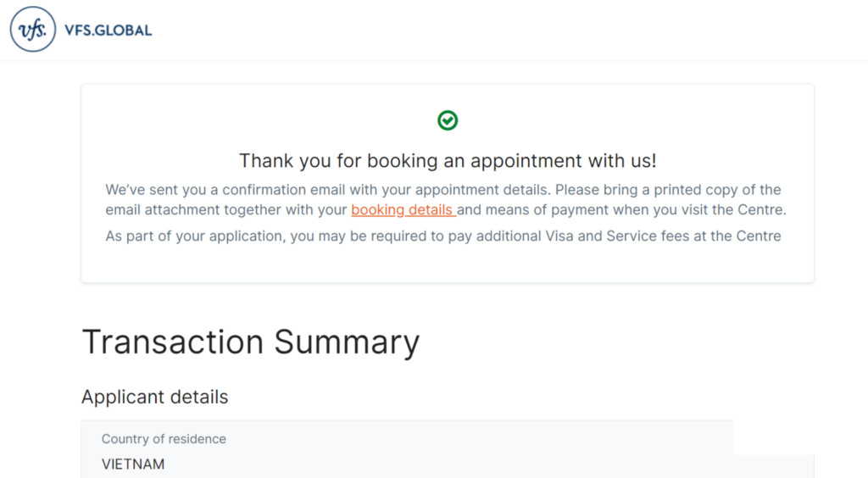Click the VFS.GLOBAL wordmark text
868x478 pixels.
[108, 31]
